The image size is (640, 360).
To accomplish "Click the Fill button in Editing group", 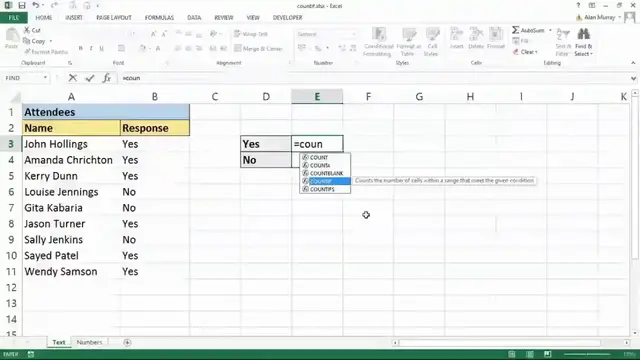I will click(x=521, y=41).
